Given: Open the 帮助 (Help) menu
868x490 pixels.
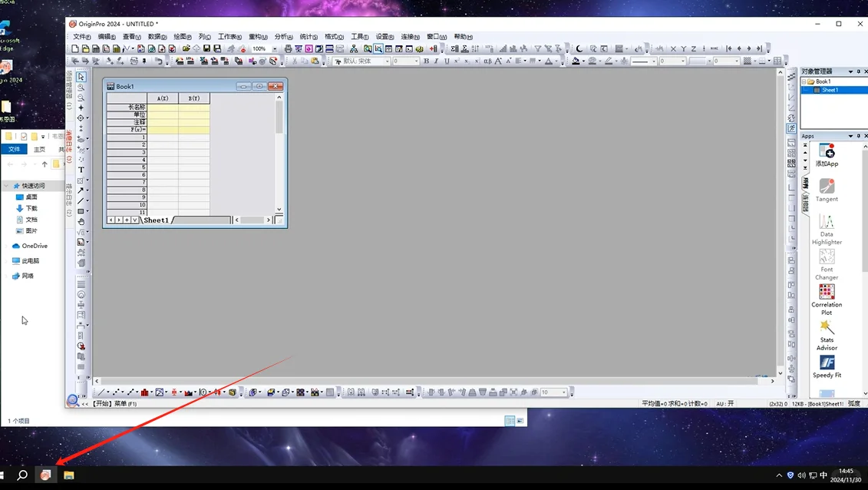Looking at the screenshot, I should 463,37.
